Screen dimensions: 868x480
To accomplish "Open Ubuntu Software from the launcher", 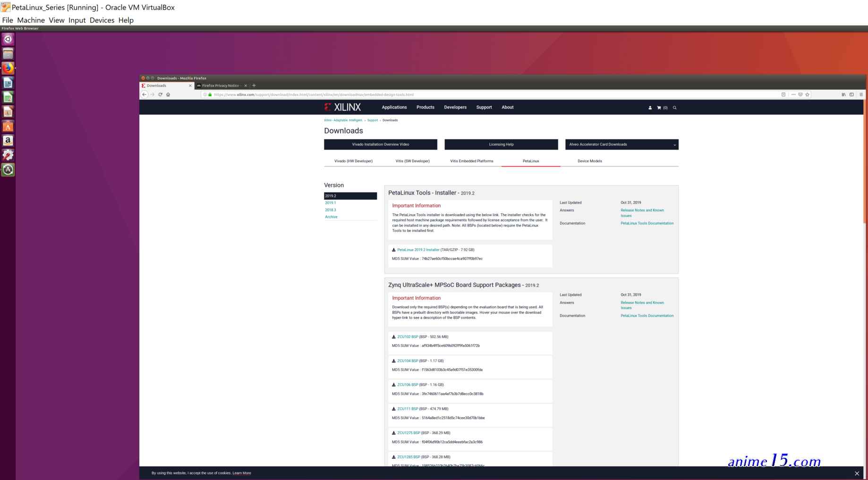I will (8, 126).
